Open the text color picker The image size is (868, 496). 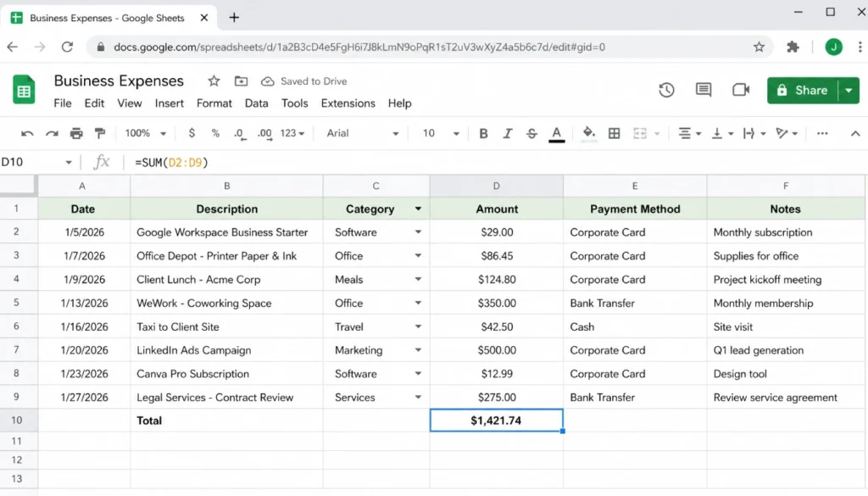coord(556,134)
